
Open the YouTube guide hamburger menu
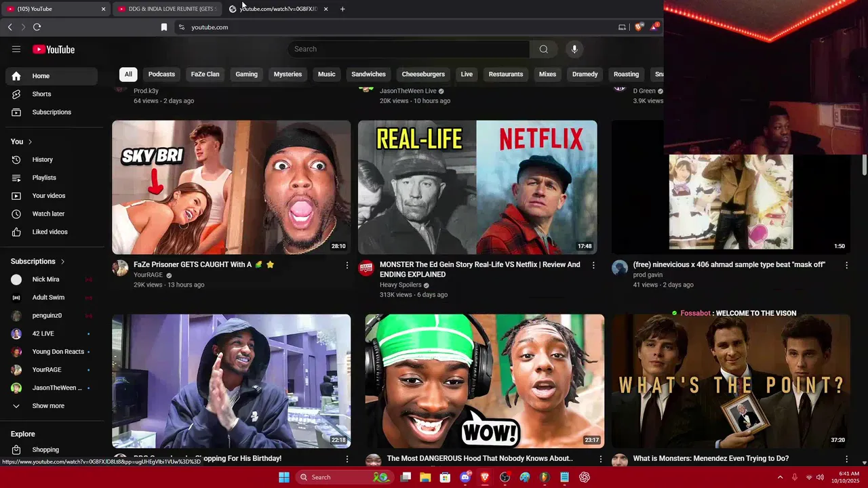pos(16,49)
